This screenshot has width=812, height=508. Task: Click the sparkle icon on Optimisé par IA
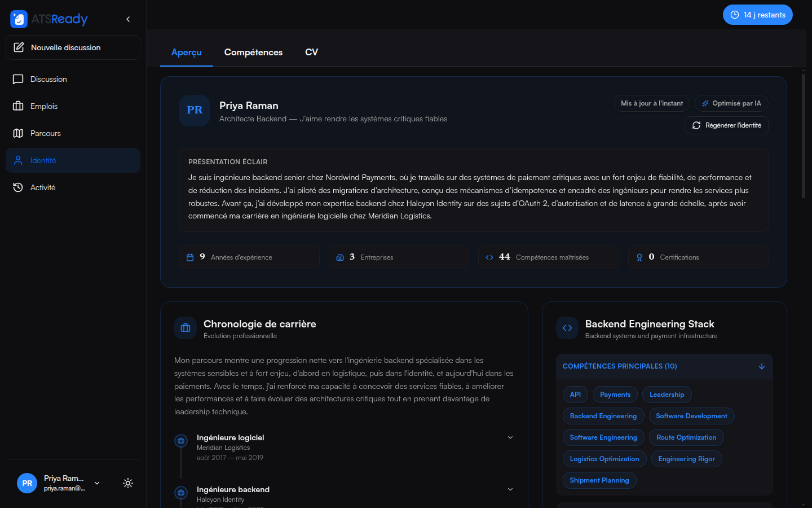[x=705, y=103]
